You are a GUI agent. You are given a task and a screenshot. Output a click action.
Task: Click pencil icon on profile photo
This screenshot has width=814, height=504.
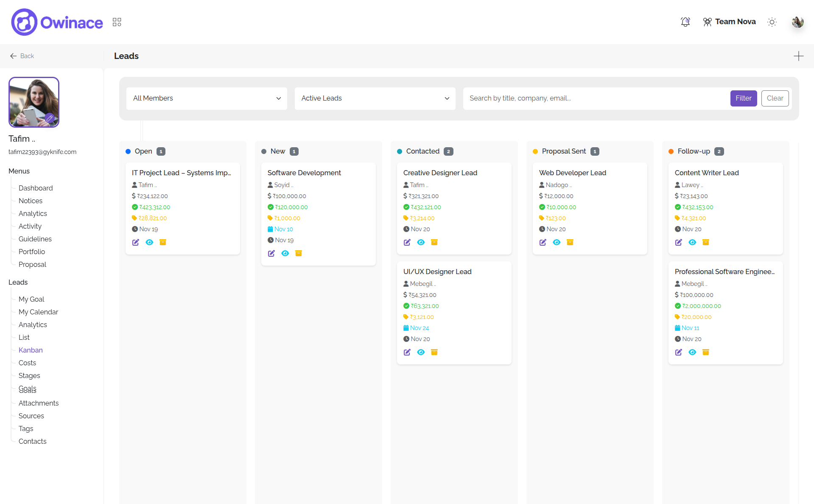point(50,118)
